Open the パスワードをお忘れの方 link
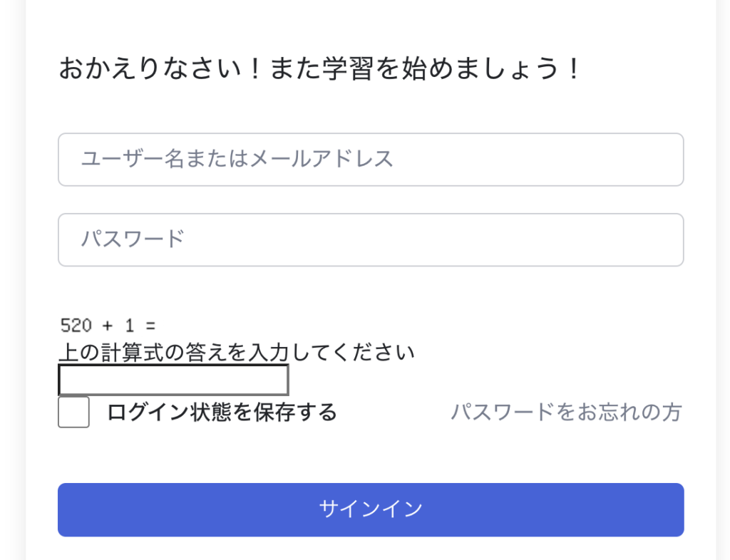This screenshot has width=730, height=560. [566, 412]
